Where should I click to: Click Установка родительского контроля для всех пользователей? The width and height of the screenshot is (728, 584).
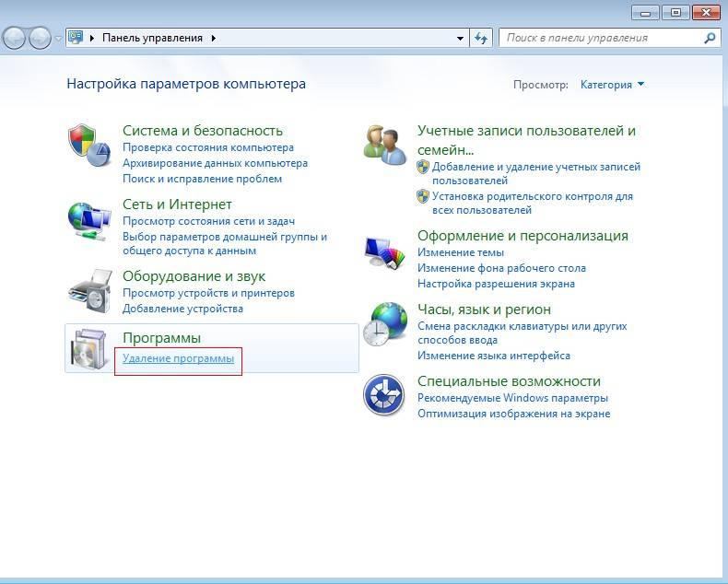532,204
